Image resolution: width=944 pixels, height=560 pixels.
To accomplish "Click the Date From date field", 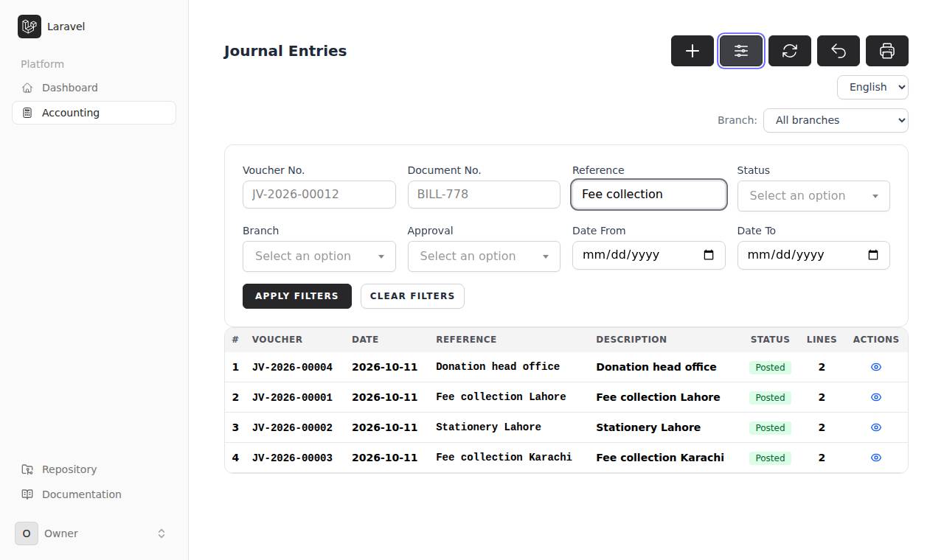I will [x=649, y=255].
